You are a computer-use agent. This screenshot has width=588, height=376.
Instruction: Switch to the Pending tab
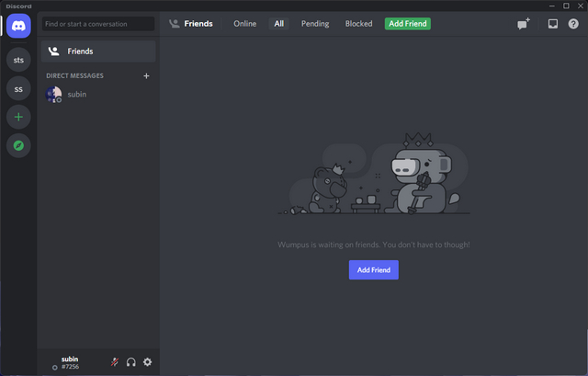coord(315,24)
